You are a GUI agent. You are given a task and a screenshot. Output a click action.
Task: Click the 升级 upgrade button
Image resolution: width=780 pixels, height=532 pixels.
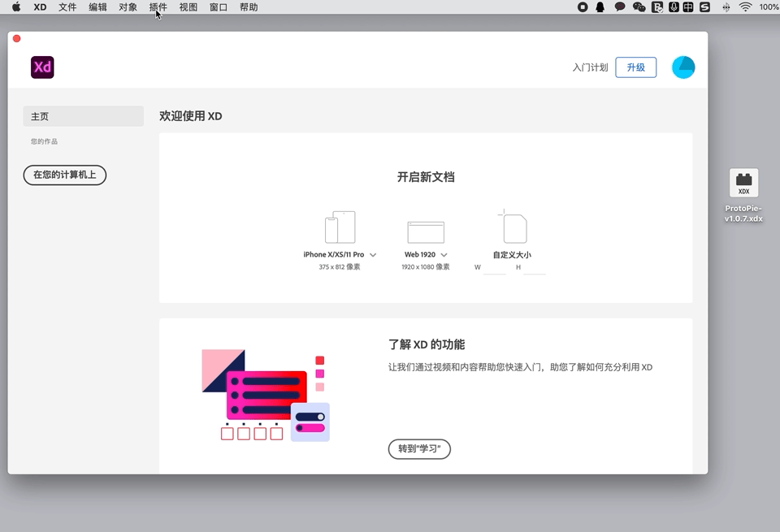635,67
